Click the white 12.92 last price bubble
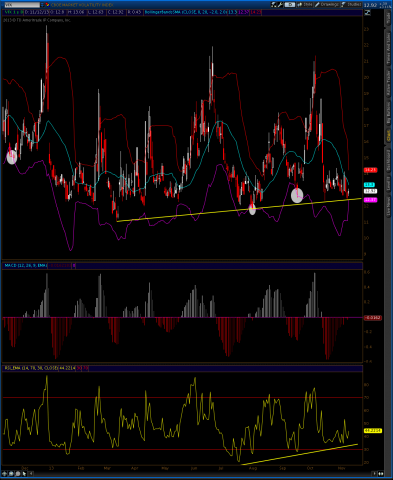393x480 pixels. [371, 191]
